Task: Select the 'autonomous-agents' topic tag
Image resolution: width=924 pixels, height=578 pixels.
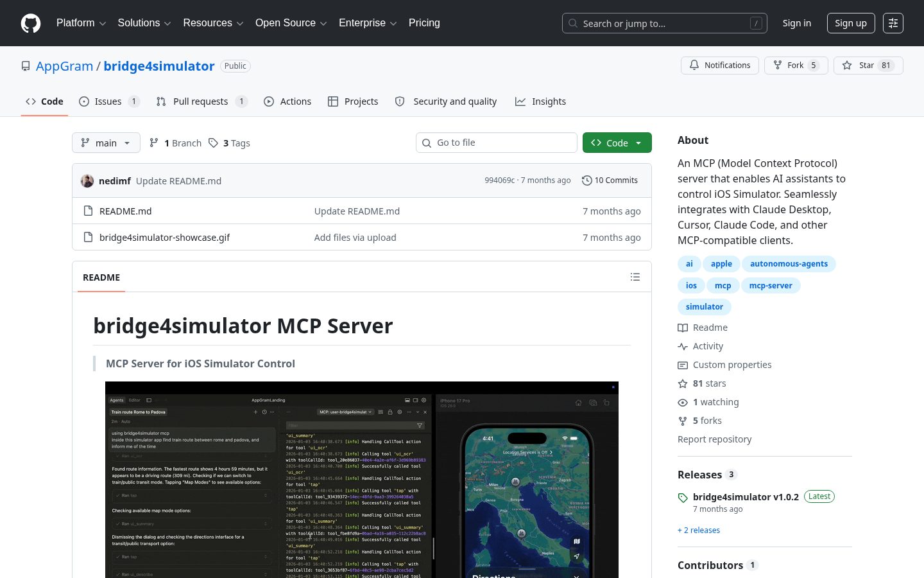Action: pos(789,264)
